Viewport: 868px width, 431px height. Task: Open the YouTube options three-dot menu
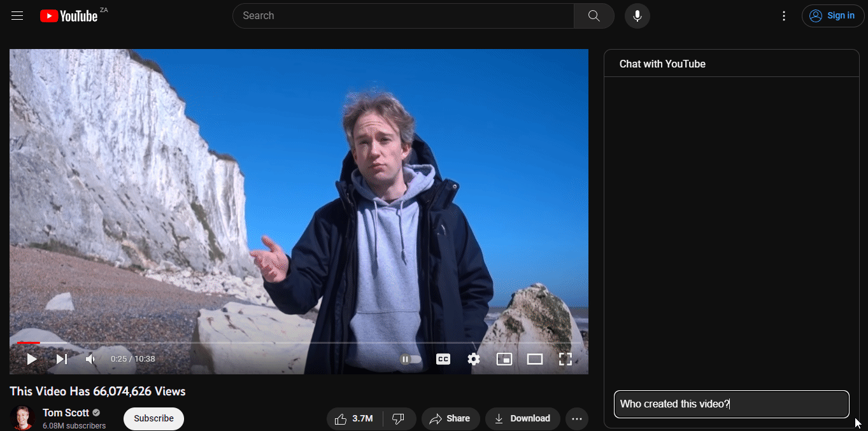coord(783,15)
